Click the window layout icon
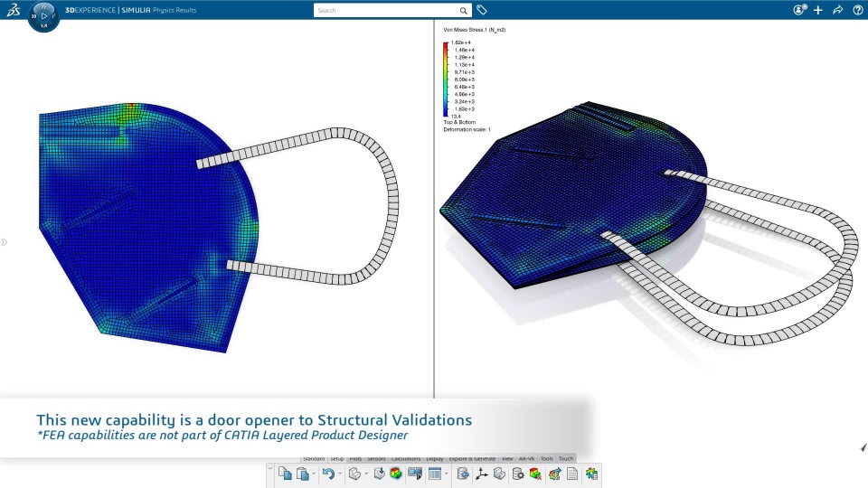The image size is (868, 488). [435, 474]
